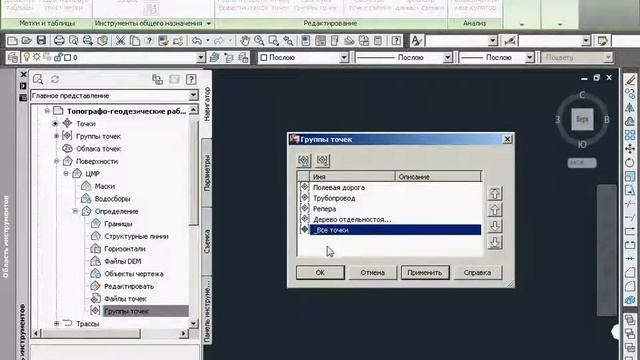Switch to the Съемка vertical tab
This screenshot has width=640, height=360.
click(x=207, y=241)
